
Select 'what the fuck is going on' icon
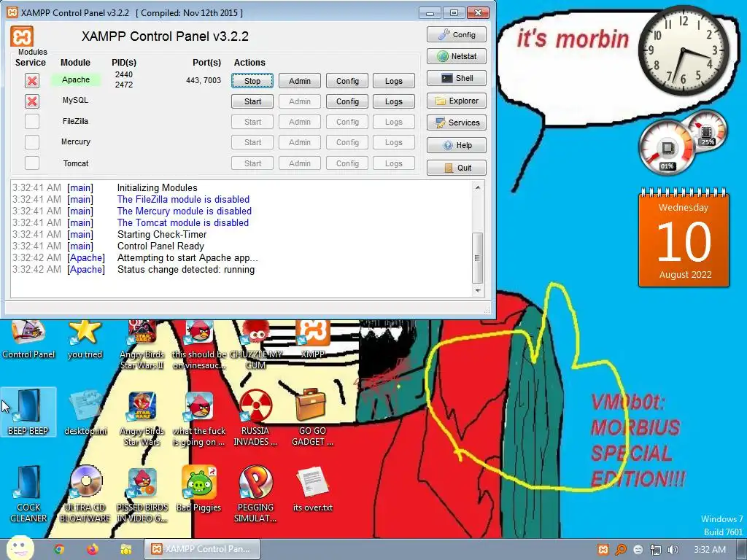[x=199, y=419]
